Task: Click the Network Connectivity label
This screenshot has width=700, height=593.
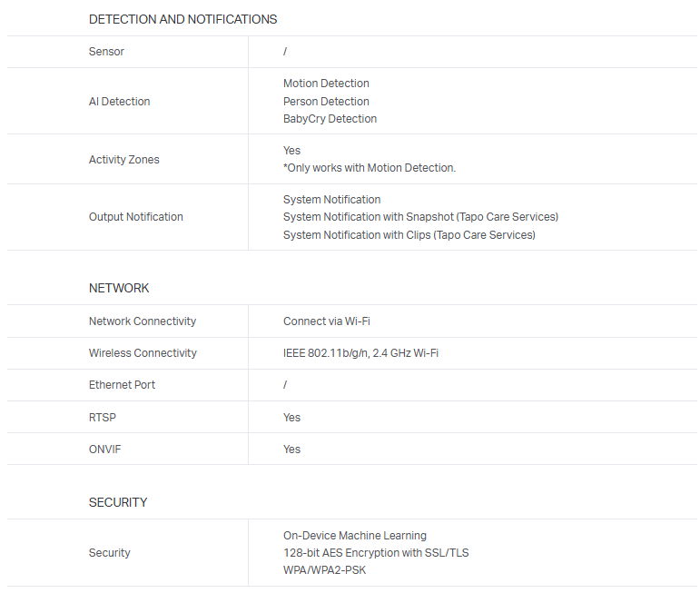Action: 142,321
